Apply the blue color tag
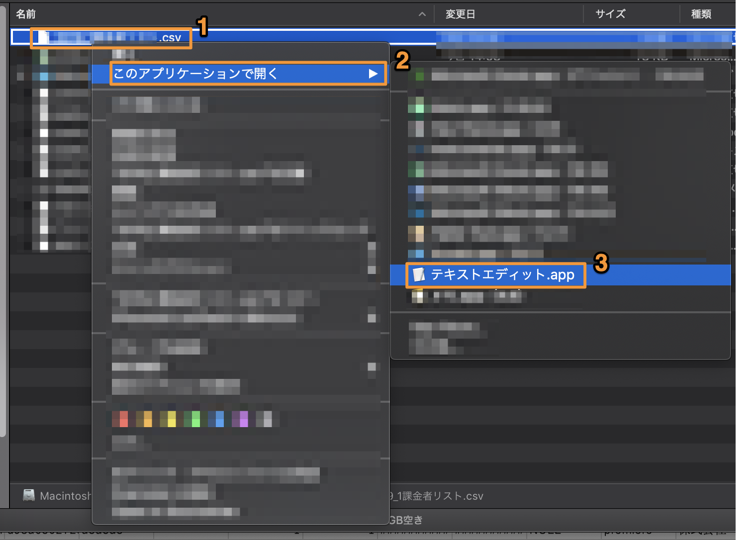Viewport: 756px width, 540px height. pyautogui.click(x=215, y=419)
